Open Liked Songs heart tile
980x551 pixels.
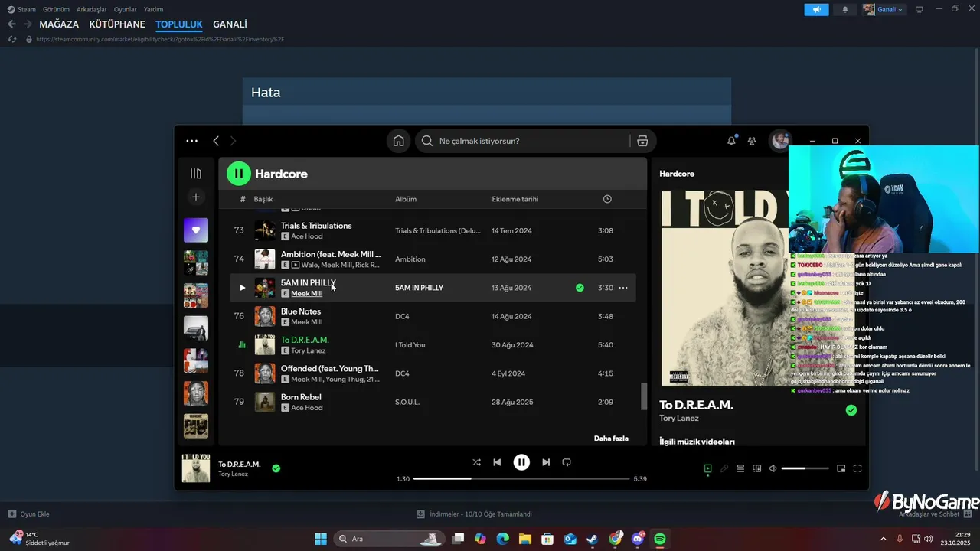[x=196, y=230]
